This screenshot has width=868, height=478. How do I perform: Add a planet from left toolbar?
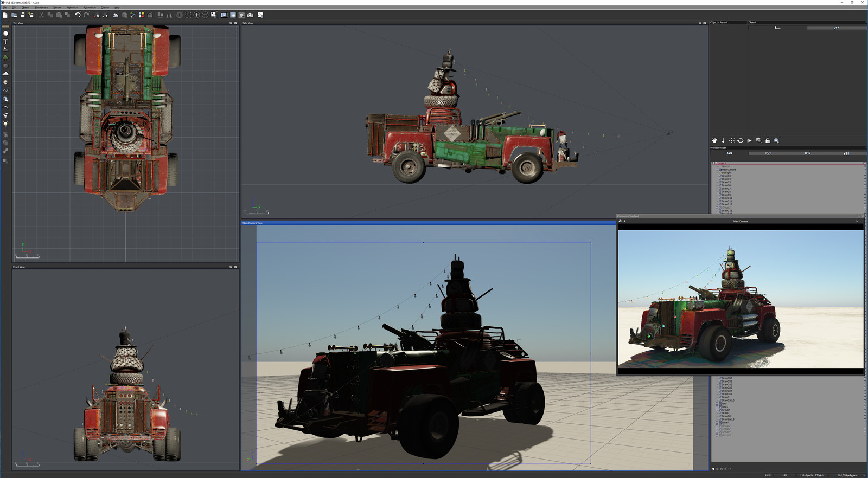click(5, 82)
